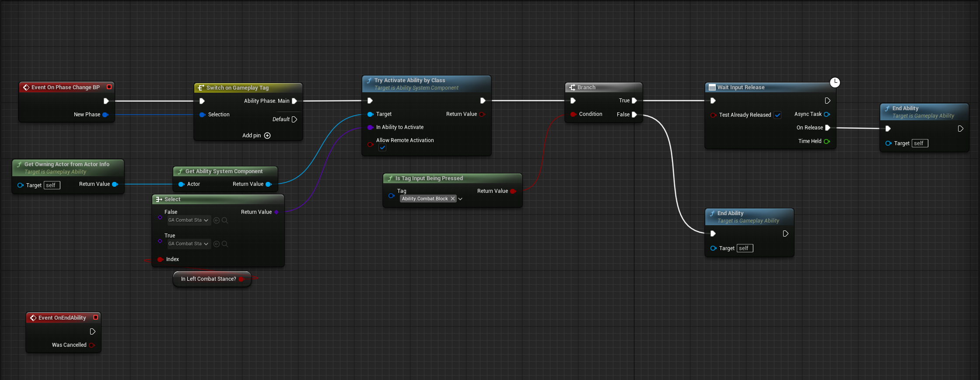
Task: Click the In Left Combat Stance? output pin
Action: [241, 279]
